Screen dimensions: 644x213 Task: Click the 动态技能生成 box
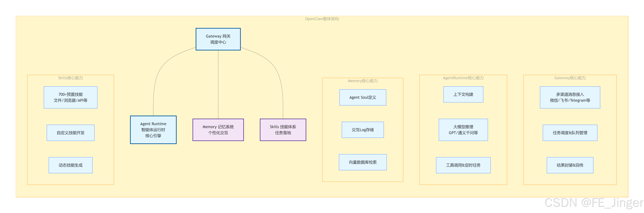(71, 165)
